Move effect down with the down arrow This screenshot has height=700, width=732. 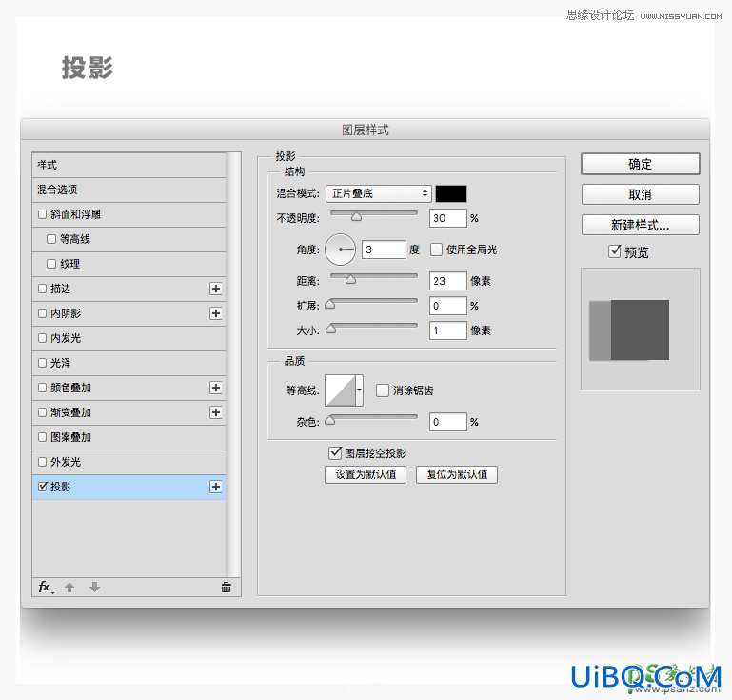pos(95,588)
